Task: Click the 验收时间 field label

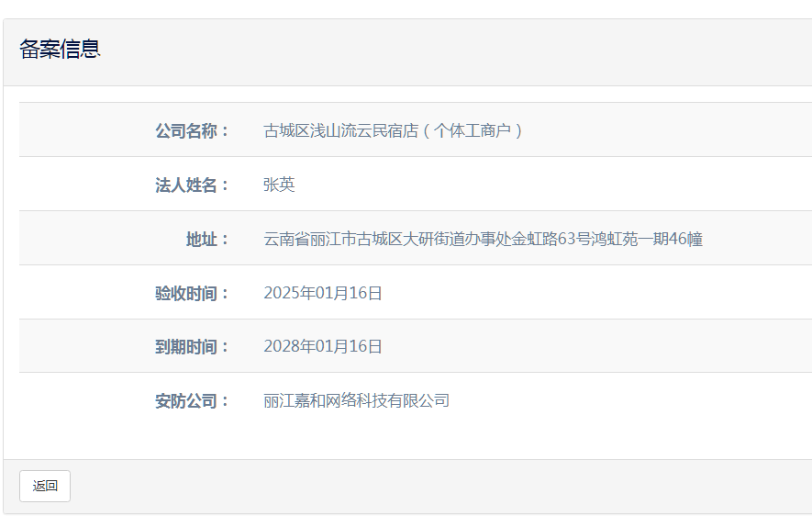Action: [192, 293]
